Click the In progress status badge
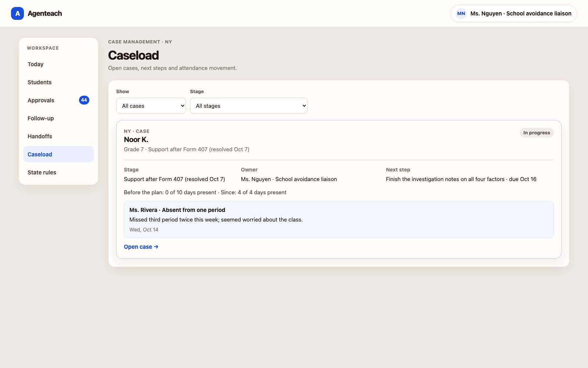 click(x=537, y=133)
